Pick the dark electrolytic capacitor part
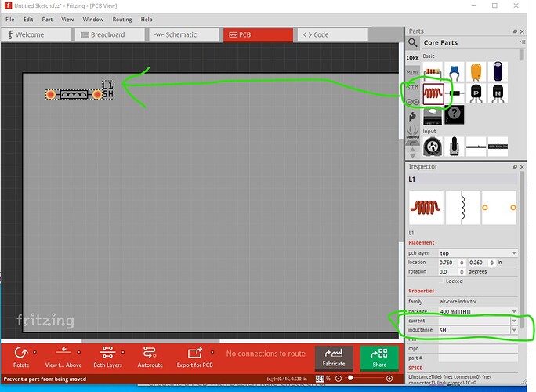The width and height of the screenshot is (536, 392). coord(498,71)
